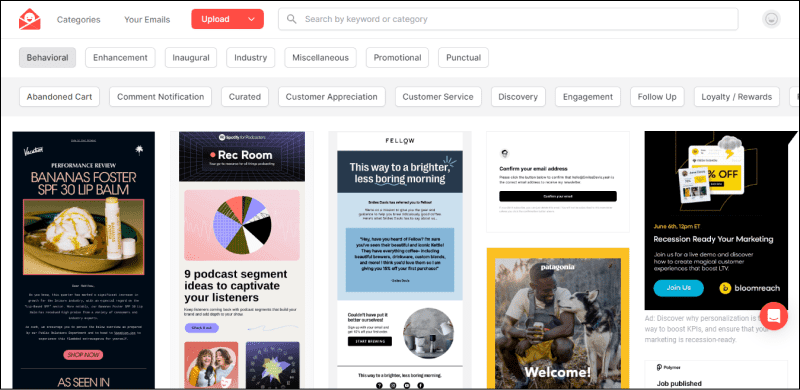Select the Miscellaneous category tab
The width and height of the screenshot is (800, 390).
320,58
